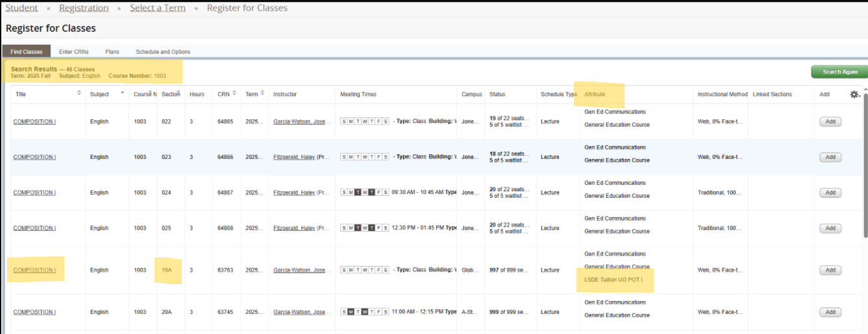The height and width of the screenshot is (334, 868).
Task: Select CRN cell 64868
Action: coord(225,228)
